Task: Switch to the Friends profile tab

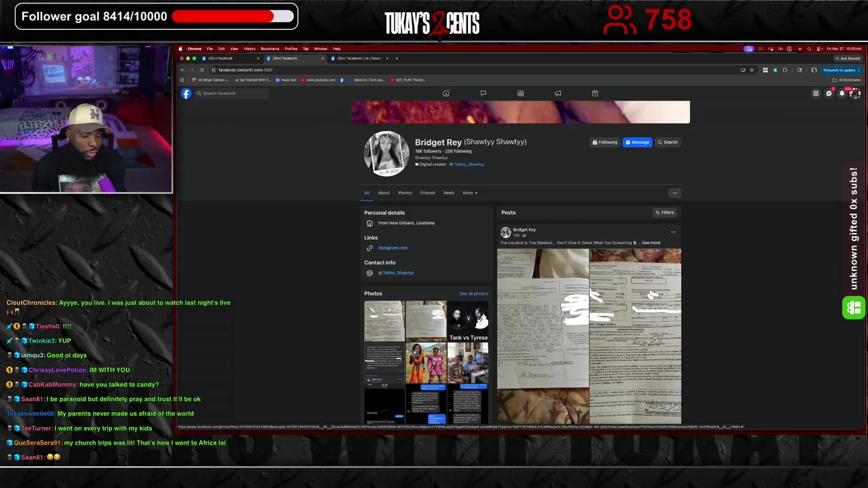Action: 427,193
